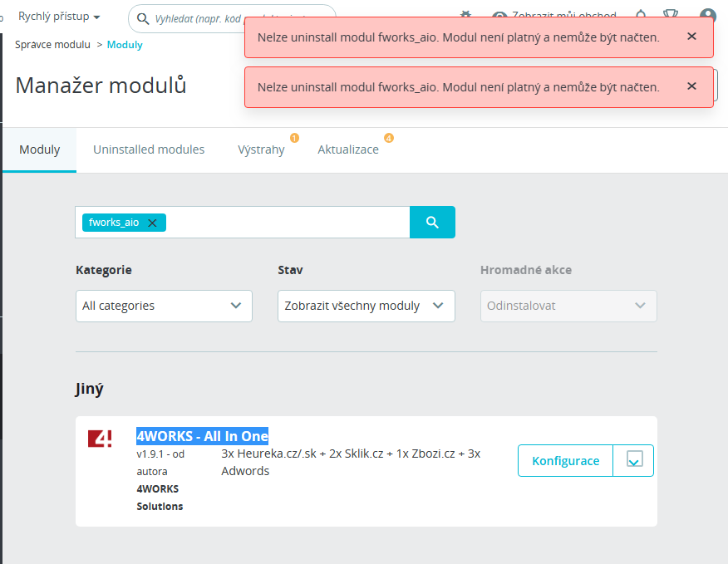Image resolution: width=728 pixels, height=564 pixels.
Task: Expand the Stav Zobrazit všechny moduly dropdown
Action: pos(366,306)
